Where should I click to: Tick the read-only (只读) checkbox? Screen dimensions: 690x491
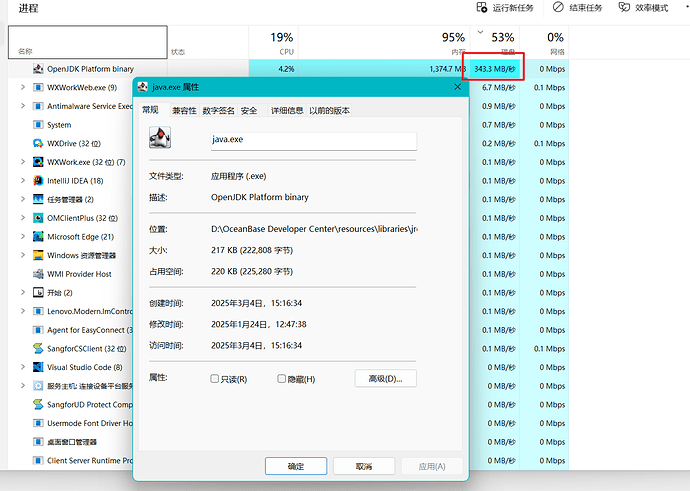(x=215, y=378)
